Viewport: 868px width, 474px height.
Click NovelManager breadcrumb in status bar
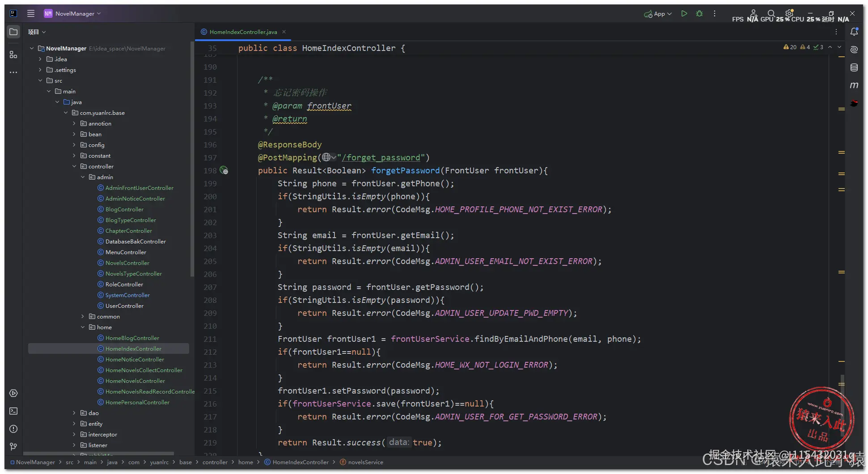pyautogui.click(x=35, y=462)
